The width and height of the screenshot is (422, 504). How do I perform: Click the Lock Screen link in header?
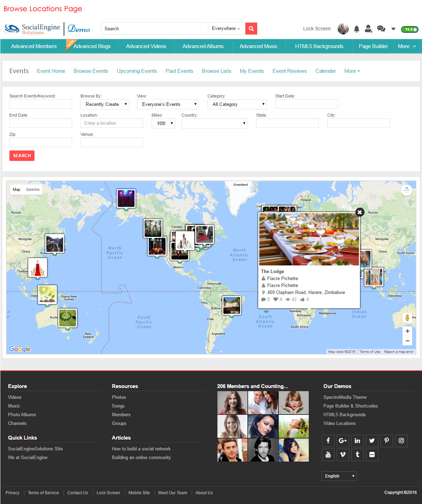click(316, 29)
